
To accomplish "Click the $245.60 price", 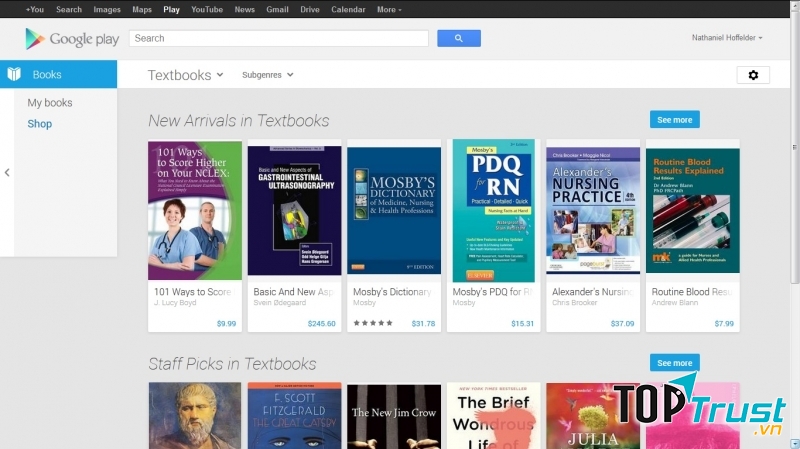I will point(322,323).
